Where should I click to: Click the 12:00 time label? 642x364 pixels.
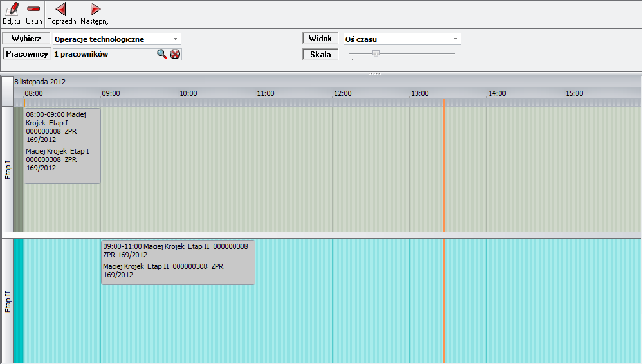coord(343,93)
